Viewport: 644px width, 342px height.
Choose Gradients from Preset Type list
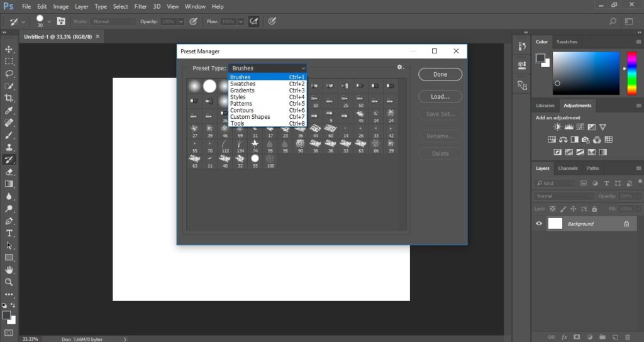pyautogui.click(x=243, y=91)
